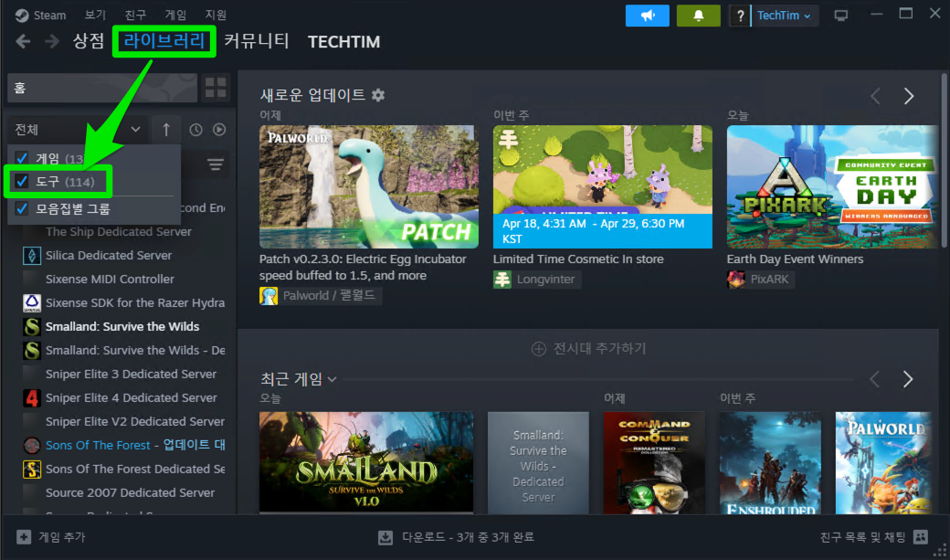Open the 보기 menu

pos(94,16)
